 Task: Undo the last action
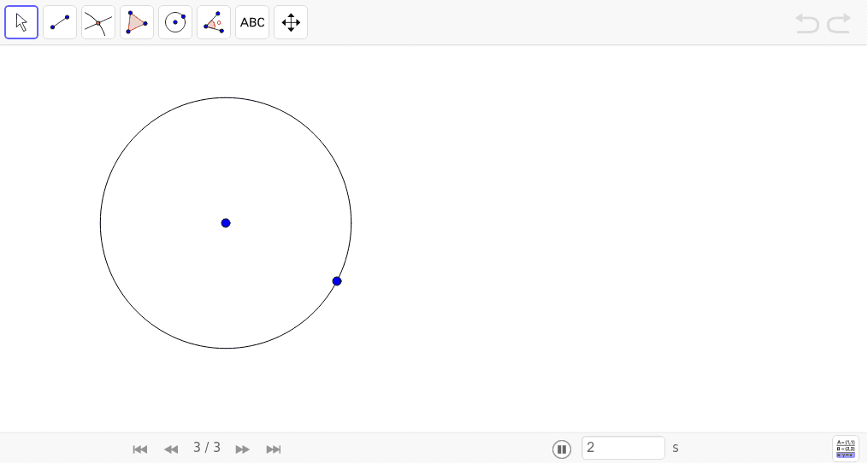tap(807, 23)
